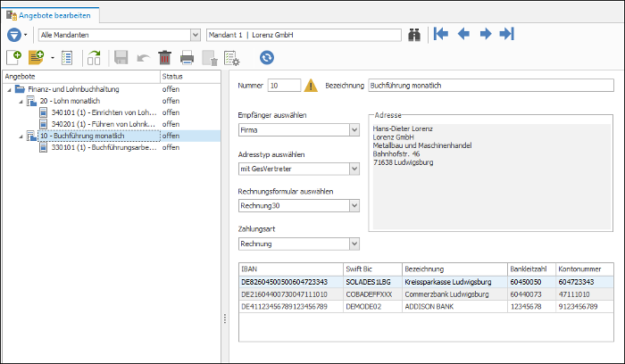Open dropdown arrow beside yellow note icon
This screenshot has height=364, width=625.
(x=52, y=58)
